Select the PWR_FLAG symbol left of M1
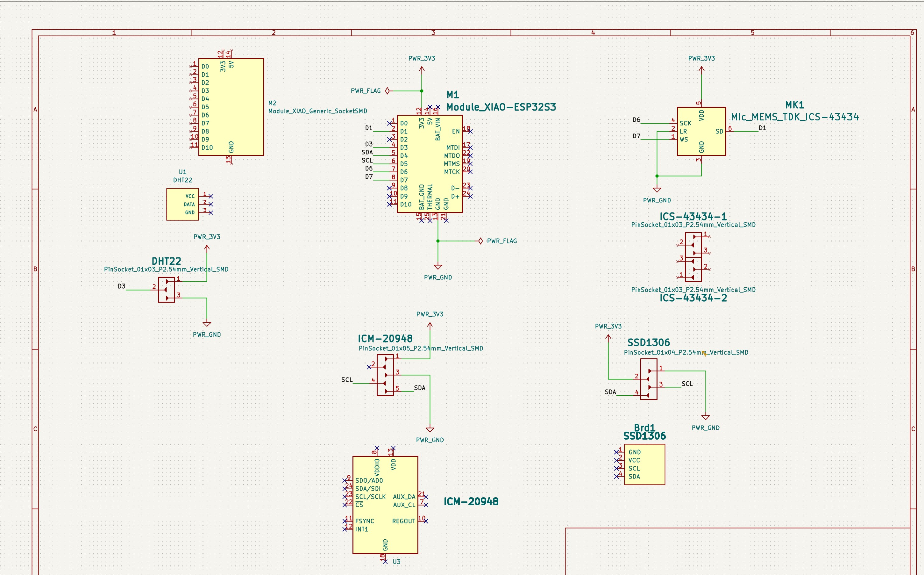The height and width of the screenshot is (575, 924). tap(387, 91)
